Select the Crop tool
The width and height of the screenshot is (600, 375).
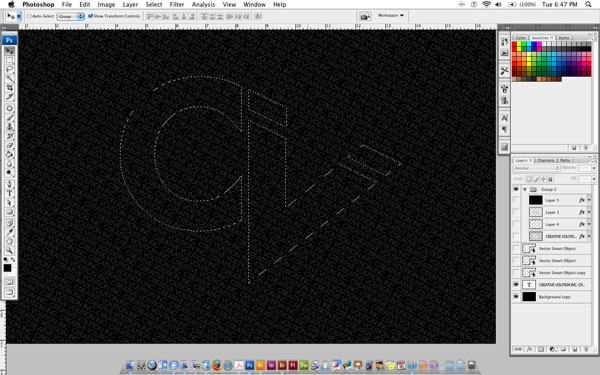(x=10, y=88)
